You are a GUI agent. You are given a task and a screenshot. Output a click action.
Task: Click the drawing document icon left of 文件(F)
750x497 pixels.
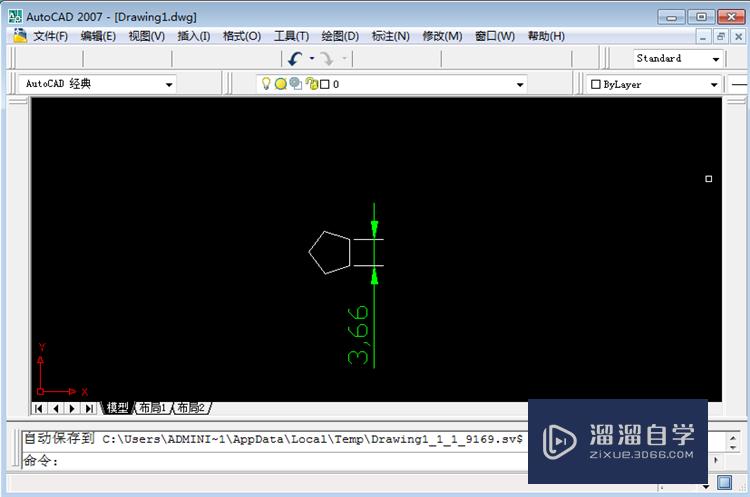20,36
